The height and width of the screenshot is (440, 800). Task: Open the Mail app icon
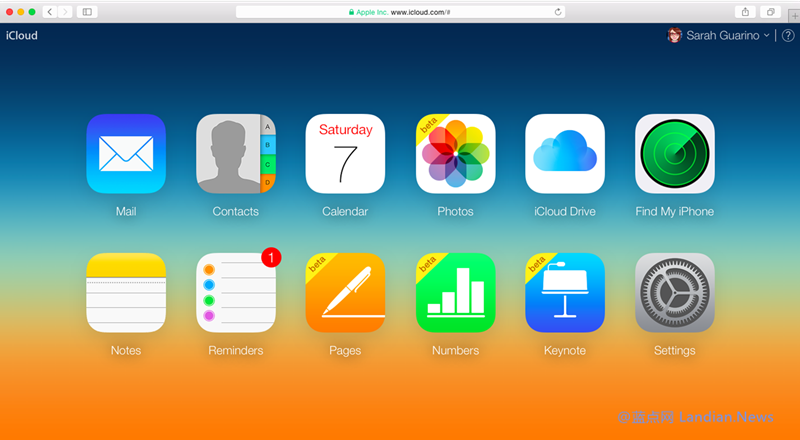(125, 154)
